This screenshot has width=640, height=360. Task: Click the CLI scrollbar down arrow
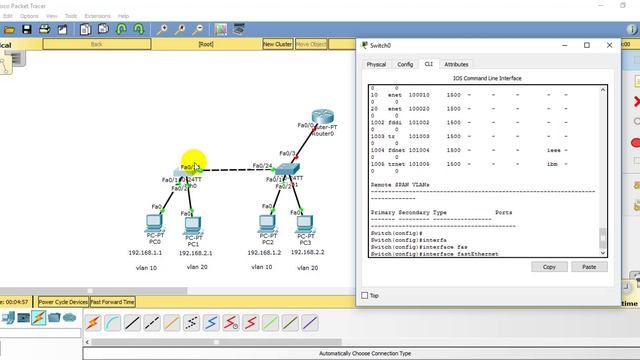pyautogui.click(x=602, y=253)
